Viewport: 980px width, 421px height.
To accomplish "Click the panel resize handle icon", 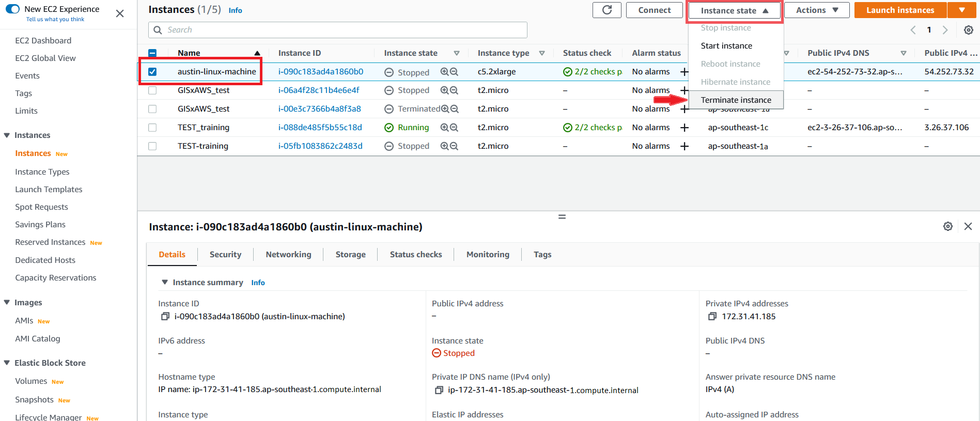I will pyautogui.click(x=562, y=217).
